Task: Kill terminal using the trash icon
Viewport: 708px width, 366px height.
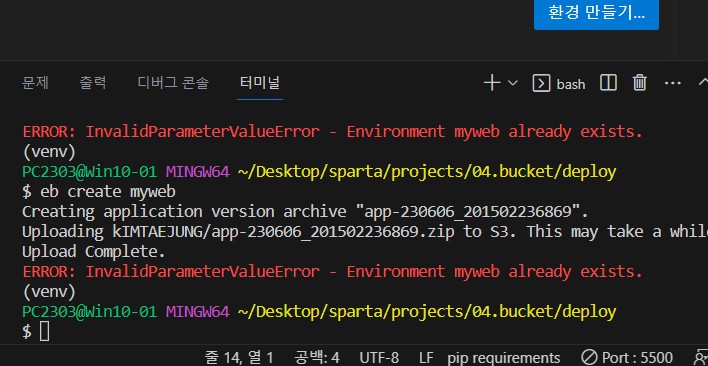Action: click(x=639, y=83)
